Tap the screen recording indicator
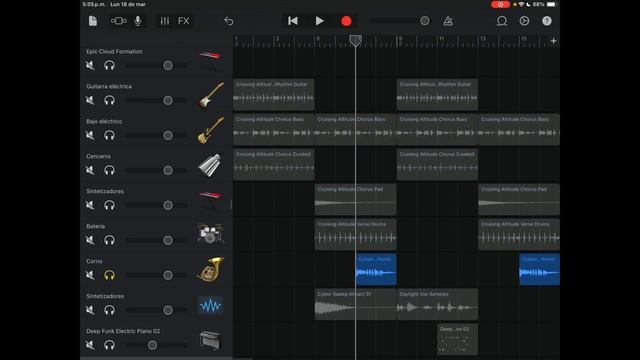640x360 pixels. click(x=500, y=4)
